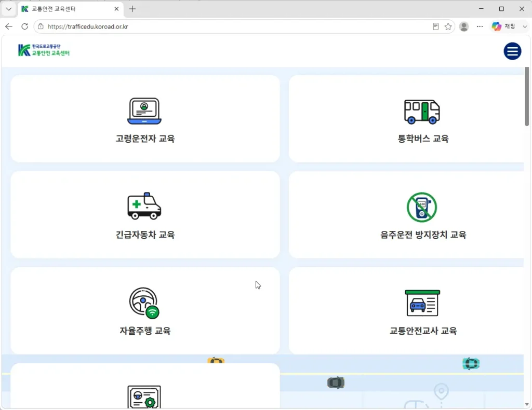This screenshot has width=532, height=410.
Task: Open 고령운전자 교육 link
Action: point(145,138)
